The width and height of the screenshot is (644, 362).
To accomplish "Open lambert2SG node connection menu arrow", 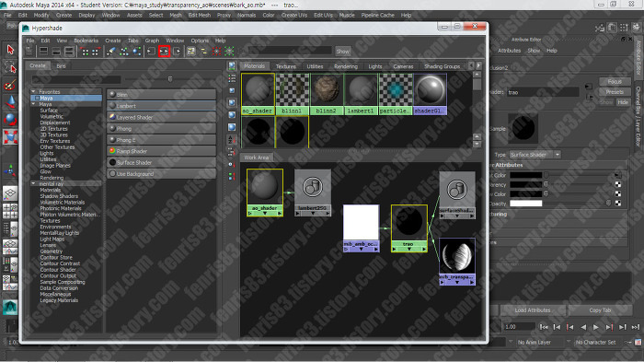I will tap(313, 214).
